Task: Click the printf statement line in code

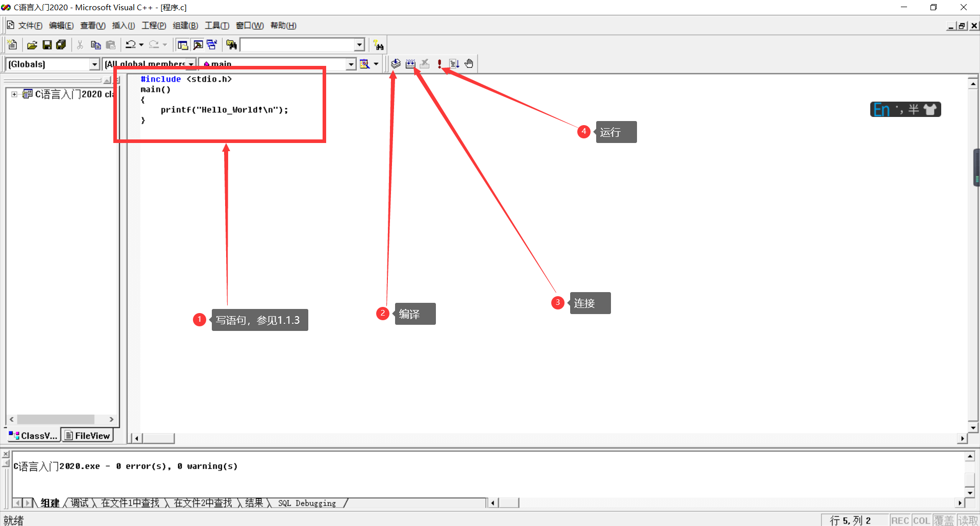Action: pos(225,110)
